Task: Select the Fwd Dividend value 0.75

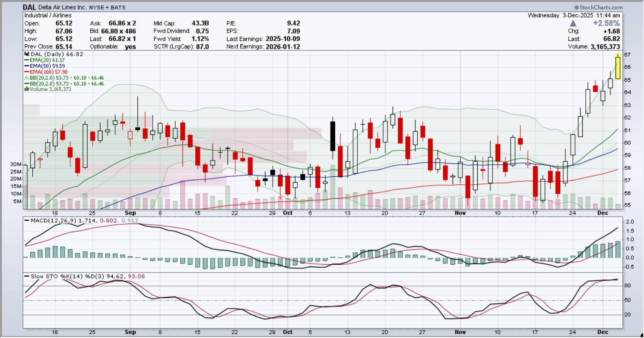Action: click(202, 31)
